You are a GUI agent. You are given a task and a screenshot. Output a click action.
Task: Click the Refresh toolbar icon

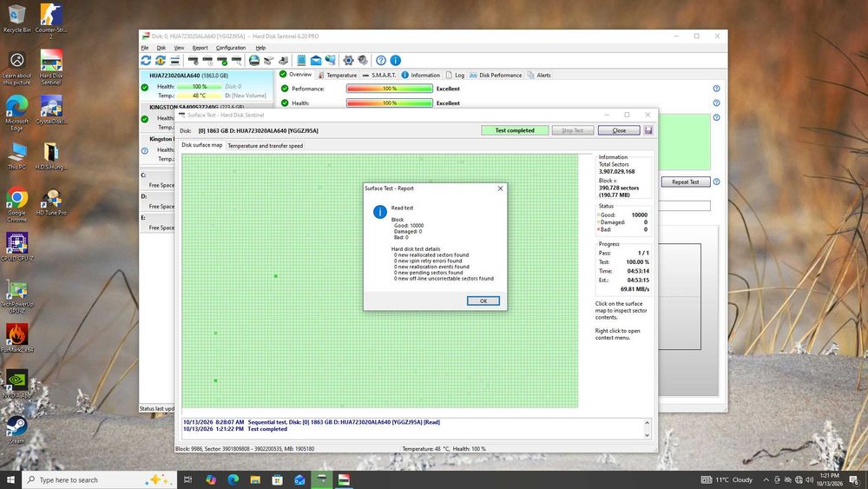(146, 60)
